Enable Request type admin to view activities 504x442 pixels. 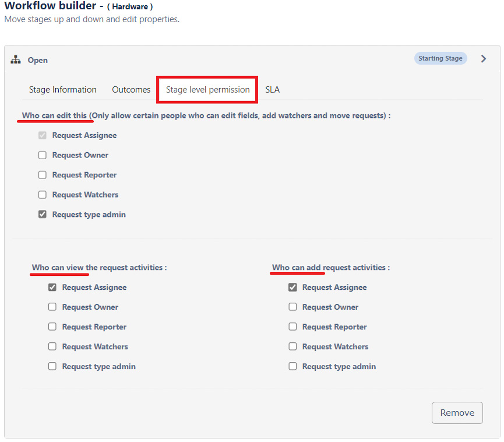[x=52, y=366]
